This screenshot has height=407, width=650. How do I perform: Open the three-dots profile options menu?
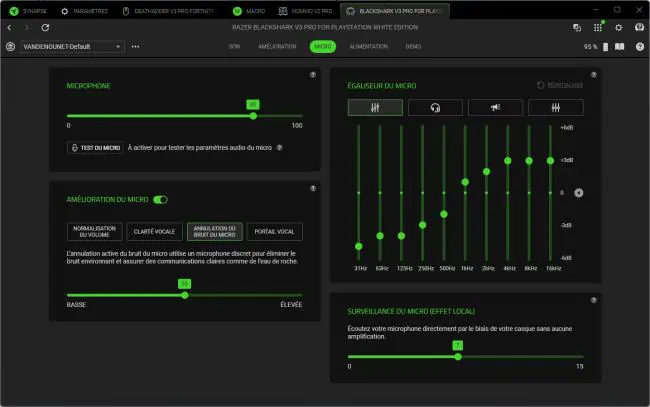[136, 46]
